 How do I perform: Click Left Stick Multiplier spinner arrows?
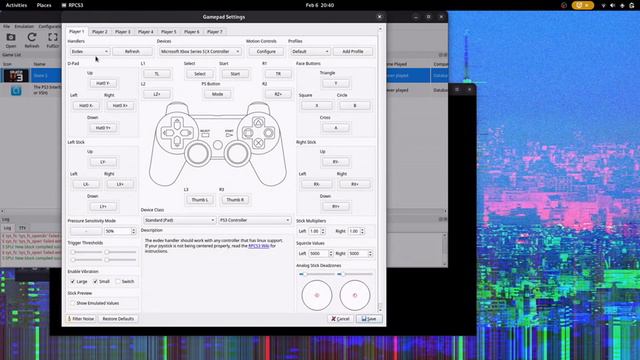pos(323,231)
